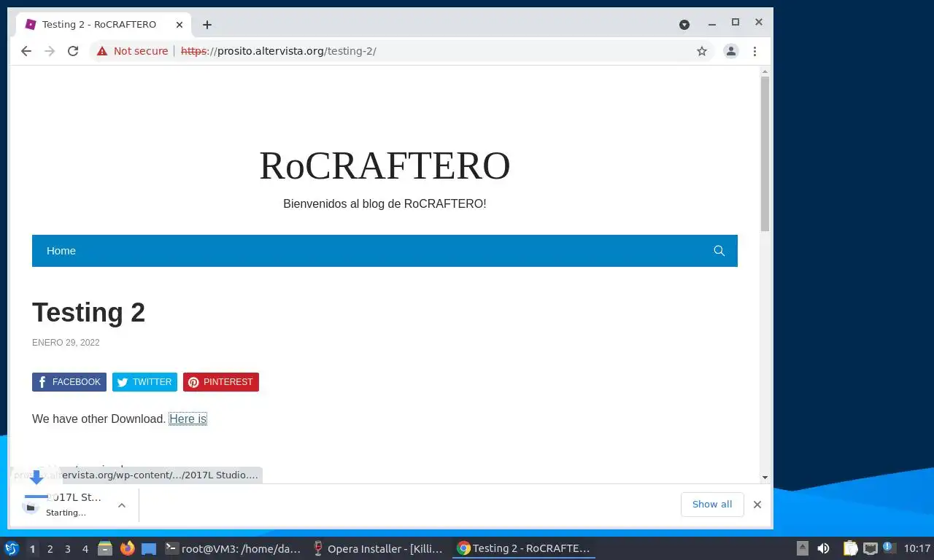Switch to the root@VM3 terminal window
The image size is (934, 560).
(x=233, y=548)
